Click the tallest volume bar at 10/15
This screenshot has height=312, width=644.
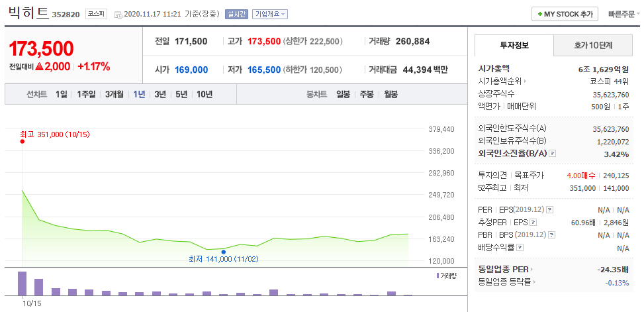pyautogui.click(x=23, y=284)
